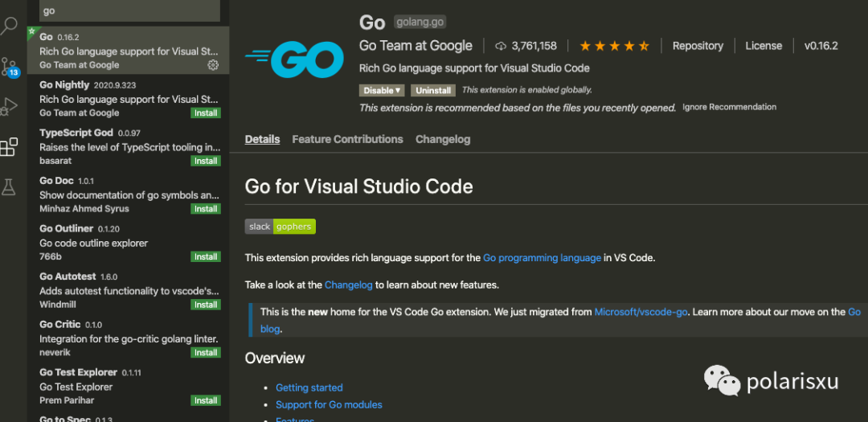Select the Details tab
This screenshot has height=422, width=868.
click(x=262, y=139)
